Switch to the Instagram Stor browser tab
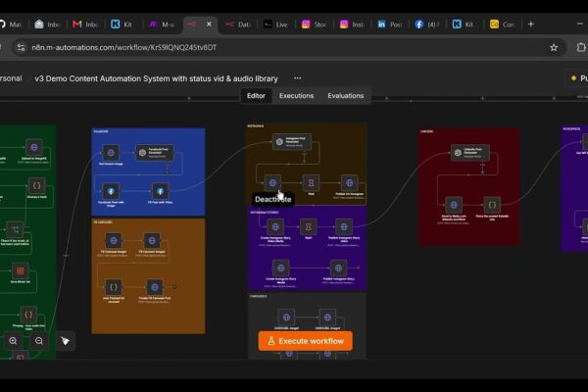Image resolution: width=588 pixels, height=392 pixels. (315, 24)
